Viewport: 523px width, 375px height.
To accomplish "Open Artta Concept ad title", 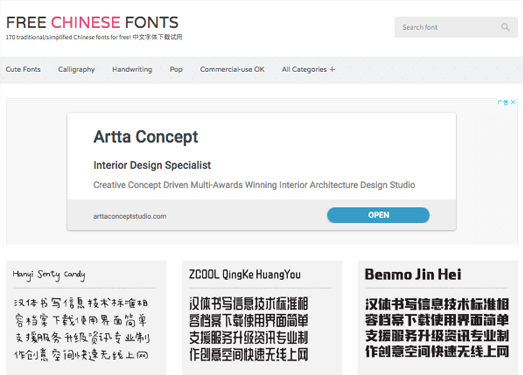I will click(146, 137).
